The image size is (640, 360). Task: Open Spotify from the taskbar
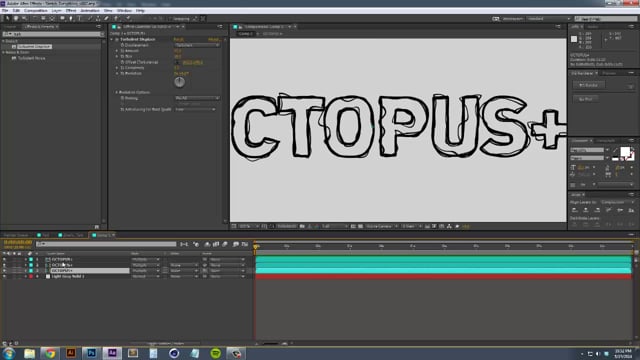pyautogui.click(x=216, y=353)
